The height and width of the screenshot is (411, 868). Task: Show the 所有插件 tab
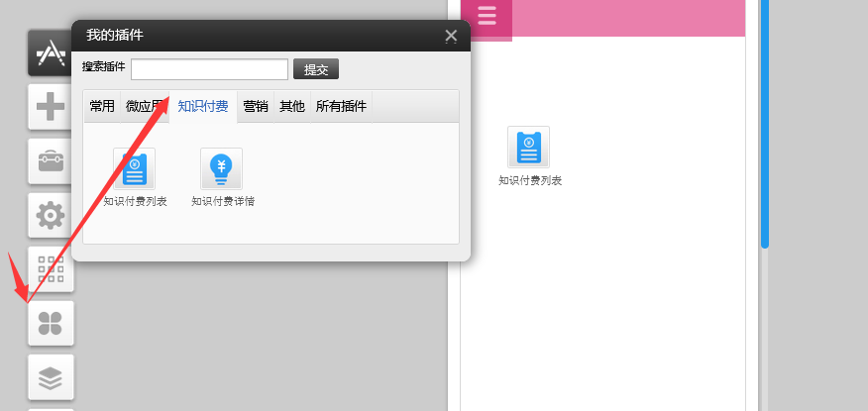pos(341,107)
